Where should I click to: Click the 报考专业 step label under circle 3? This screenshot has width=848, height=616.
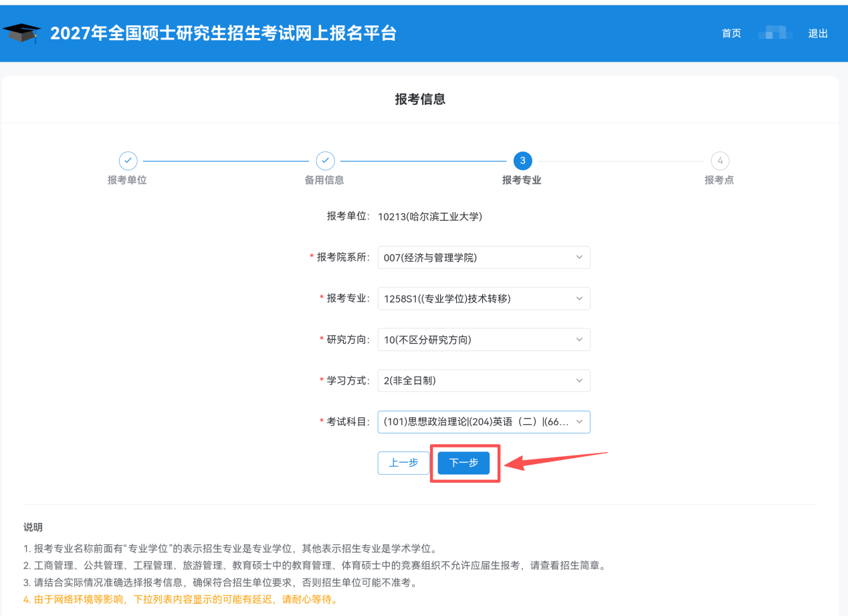coord(522,180)
